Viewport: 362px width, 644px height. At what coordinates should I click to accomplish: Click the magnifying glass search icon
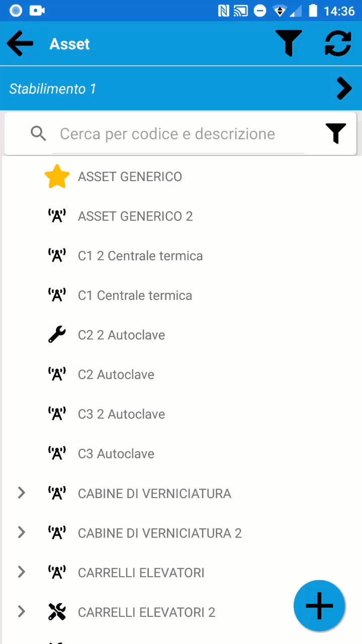tap(38, 133)
